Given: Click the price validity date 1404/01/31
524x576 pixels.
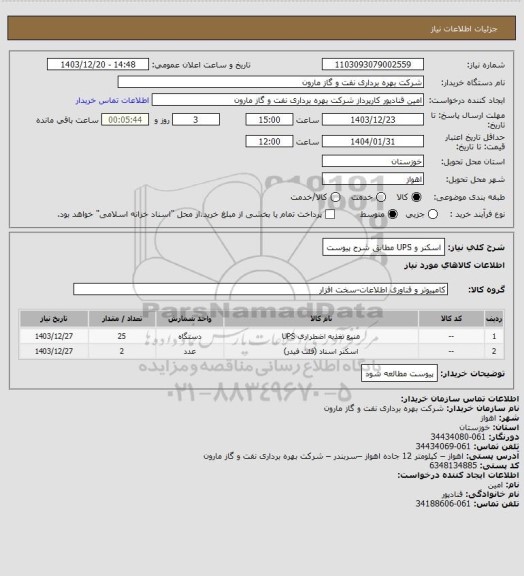Looking at the screenshot, I should pyautogui.click(x=373, y=141).
